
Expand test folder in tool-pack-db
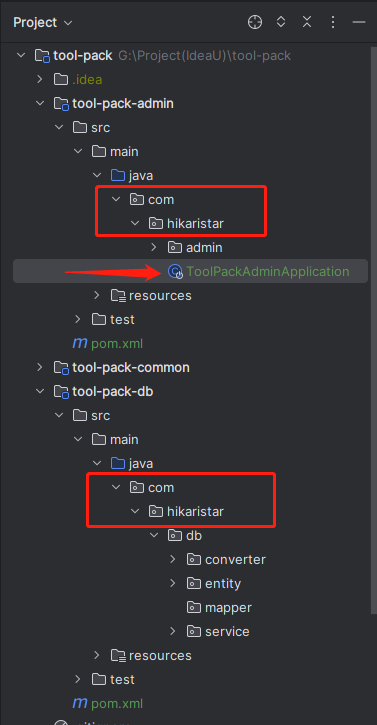(78, 679)
